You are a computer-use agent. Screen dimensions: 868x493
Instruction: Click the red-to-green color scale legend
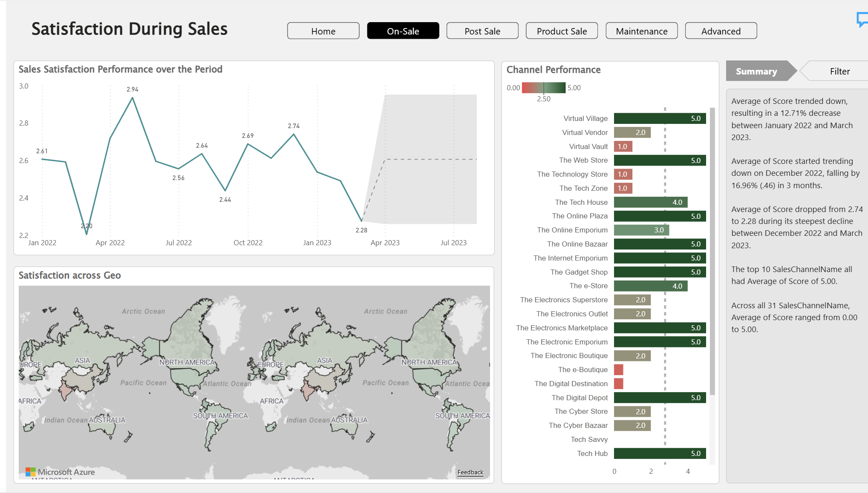pyautogui.click(x=543, y=88)
